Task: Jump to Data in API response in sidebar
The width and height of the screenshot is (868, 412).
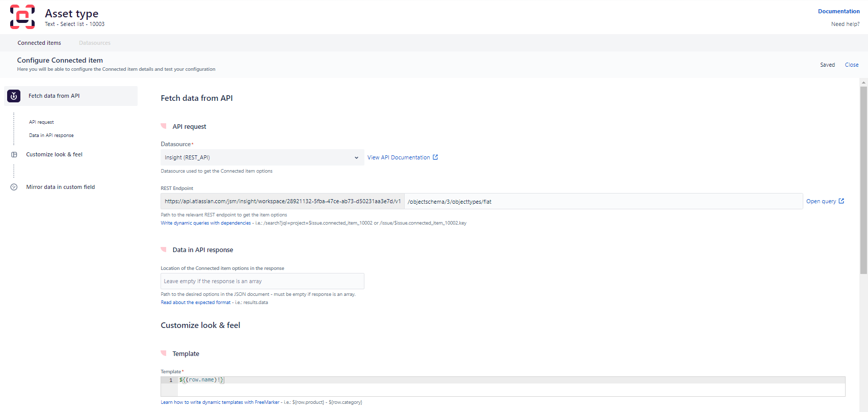Action: (x=51, y=135)
